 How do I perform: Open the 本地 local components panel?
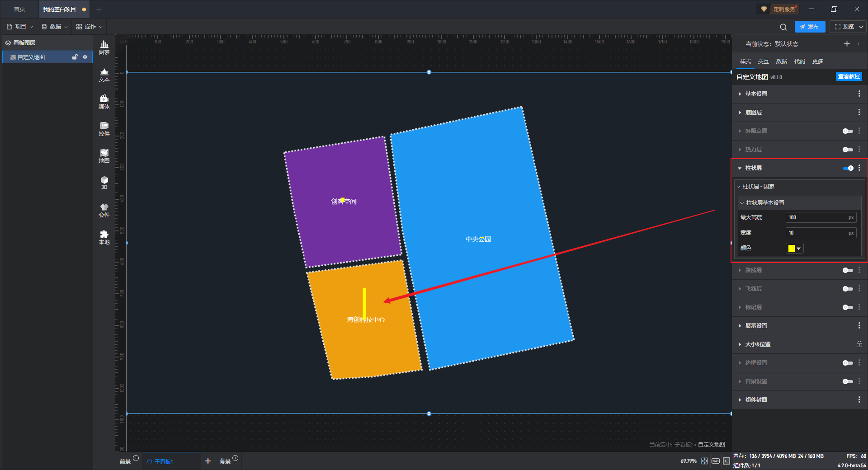104,237
